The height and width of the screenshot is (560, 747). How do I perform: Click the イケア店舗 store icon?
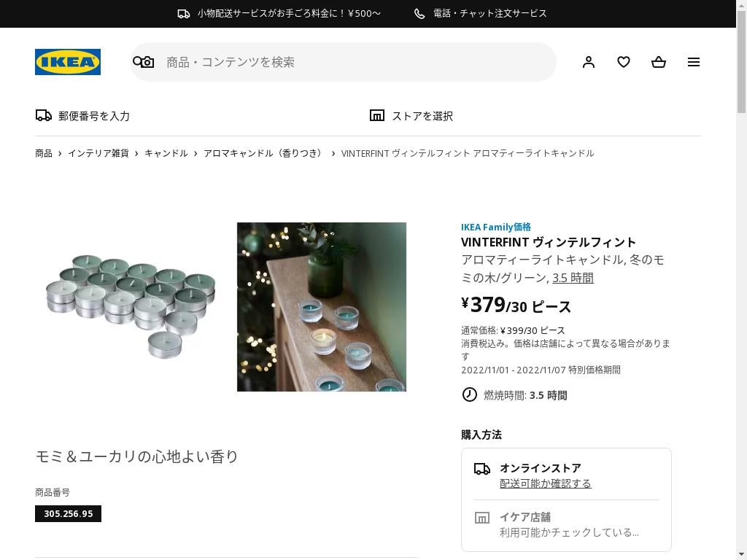[x=482, y=518]
